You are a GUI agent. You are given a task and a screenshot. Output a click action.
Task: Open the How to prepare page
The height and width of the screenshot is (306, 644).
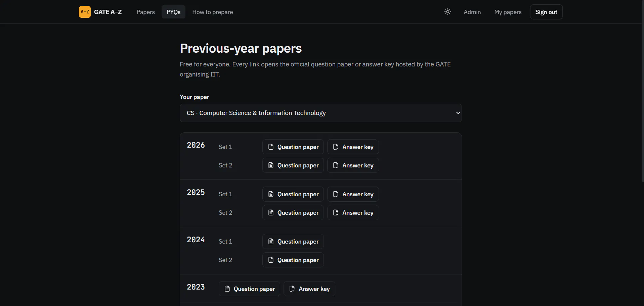[212, 12]
